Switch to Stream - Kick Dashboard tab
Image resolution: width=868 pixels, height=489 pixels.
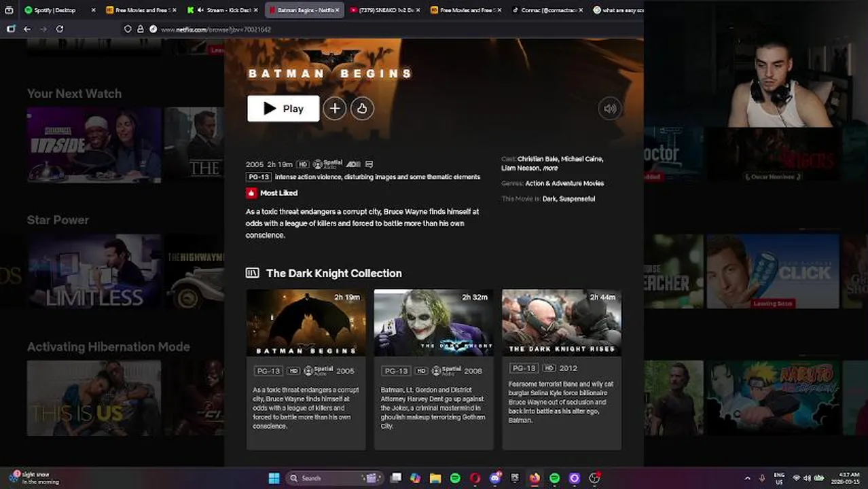click(x=222, y=10)
